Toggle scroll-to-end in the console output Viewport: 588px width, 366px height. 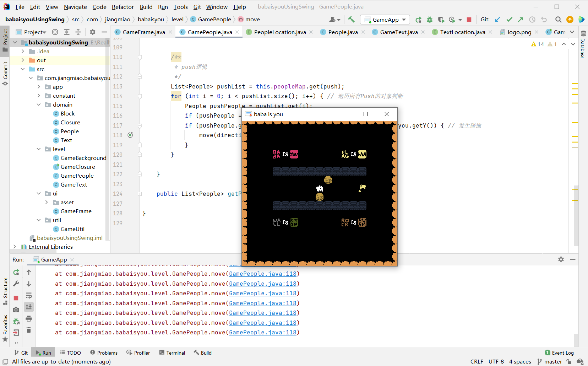(x=29, y=307)
